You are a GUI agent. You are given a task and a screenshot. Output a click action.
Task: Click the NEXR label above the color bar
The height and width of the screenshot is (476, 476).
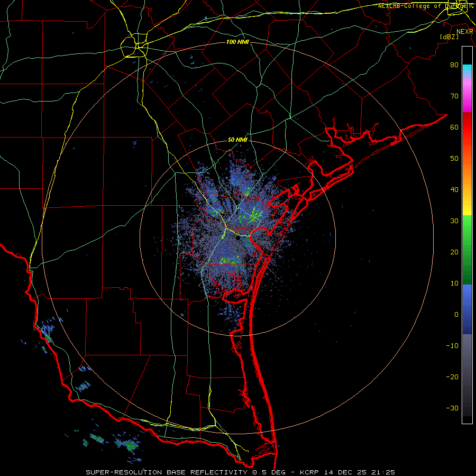465,32
